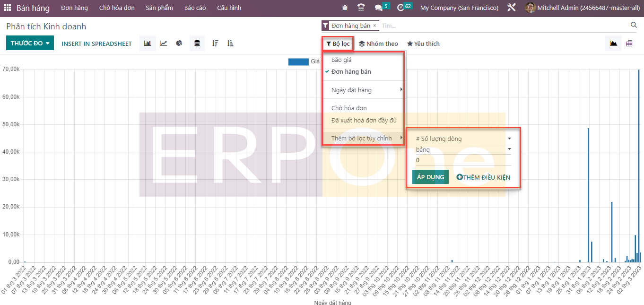Open the discuss messages icon
The image size is (644, 305).
pyautogui.click(x=378, y=8)
